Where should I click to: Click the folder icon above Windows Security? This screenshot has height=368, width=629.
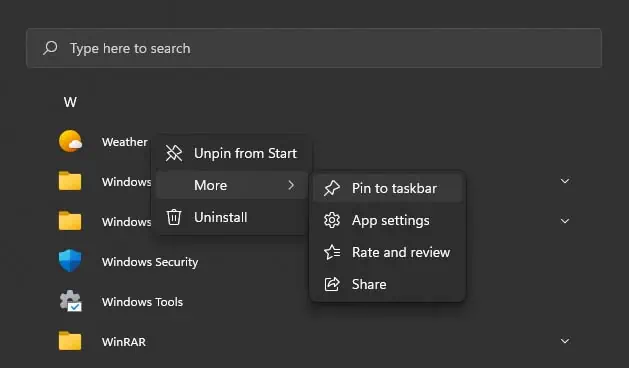70,221
